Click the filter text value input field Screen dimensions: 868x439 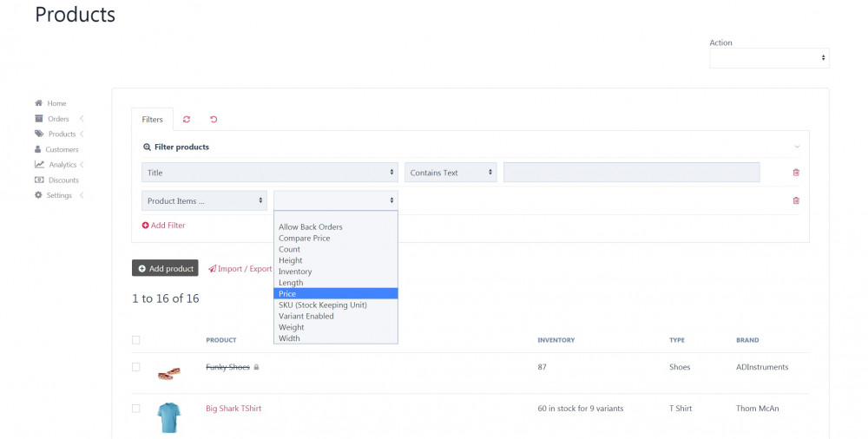point(631,173)
